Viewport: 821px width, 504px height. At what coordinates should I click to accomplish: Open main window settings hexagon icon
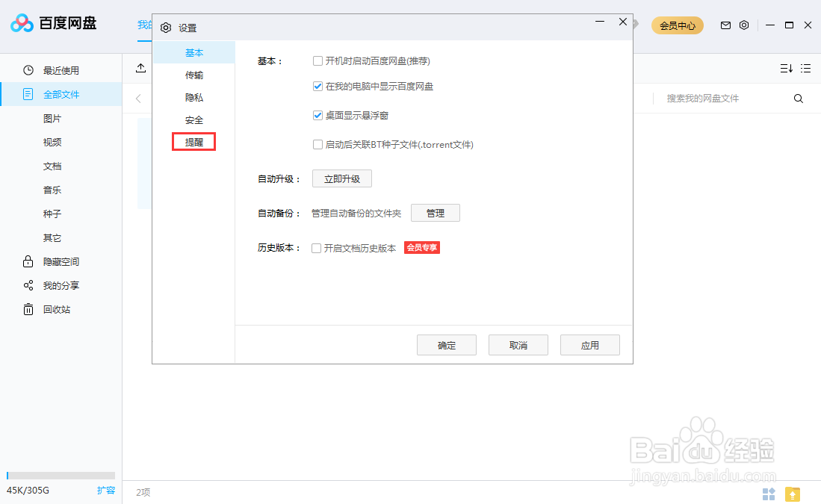tap(744, 25)
